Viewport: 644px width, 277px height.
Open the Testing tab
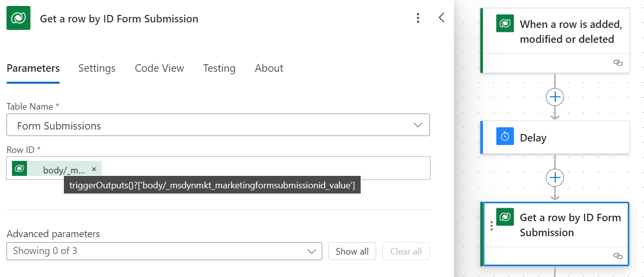click(x=219, y=68)
